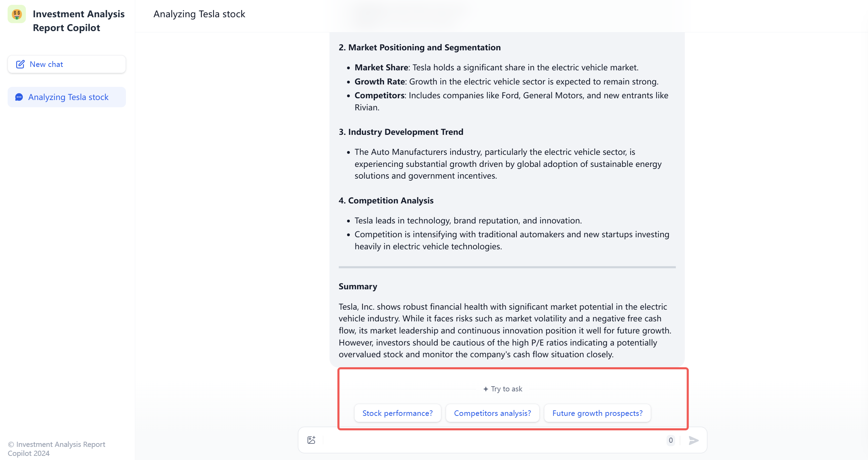This screenshot has height=460, width=868.
Task: Click the "Summary" heading
Action: [358, 287]
